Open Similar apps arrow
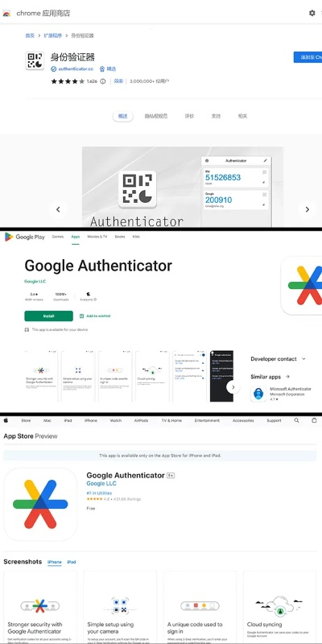Viewport: 322px width, 644px height. coord(287,377)
